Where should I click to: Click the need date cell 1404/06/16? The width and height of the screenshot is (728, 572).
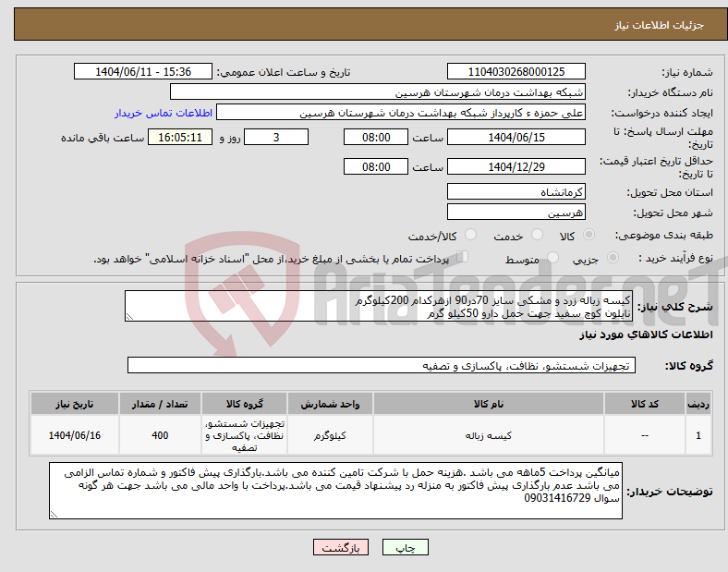click(x=75, y=435)
